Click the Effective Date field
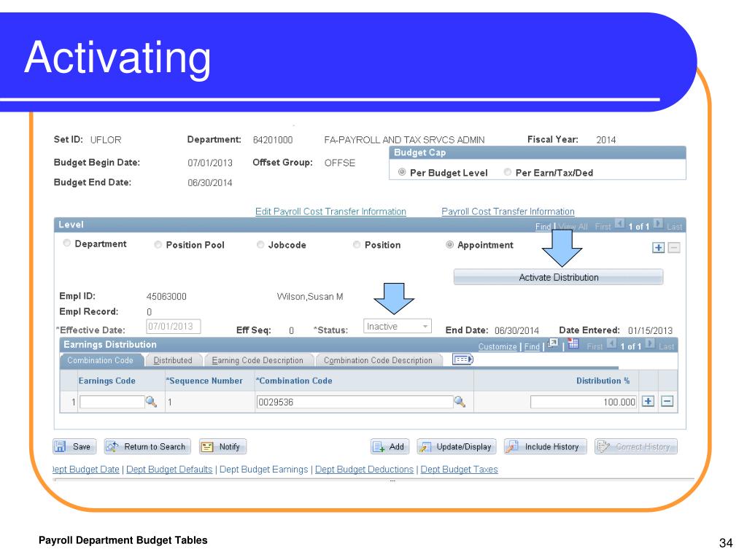The width and height of the screenshot is (747, 560). tap(174, 327)
